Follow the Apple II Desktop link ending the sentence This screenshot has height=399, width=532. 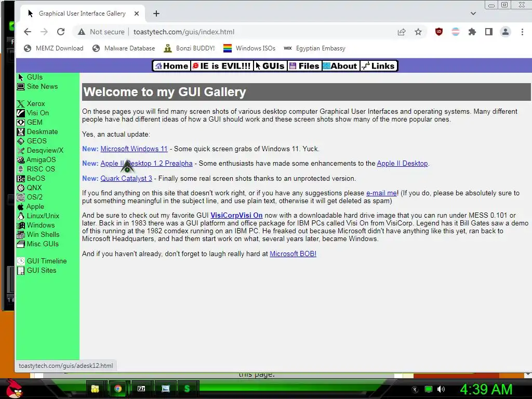point(402,163)
